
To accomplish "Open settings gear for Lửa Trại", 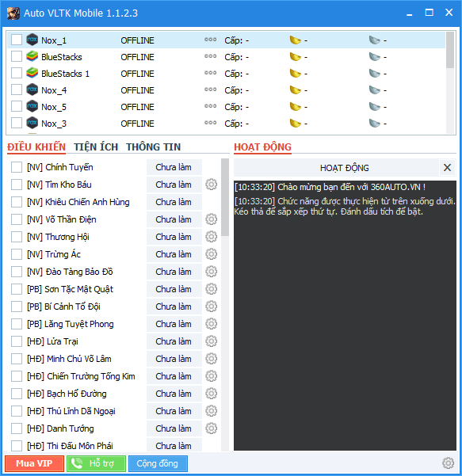I will [x=211, y=341].
